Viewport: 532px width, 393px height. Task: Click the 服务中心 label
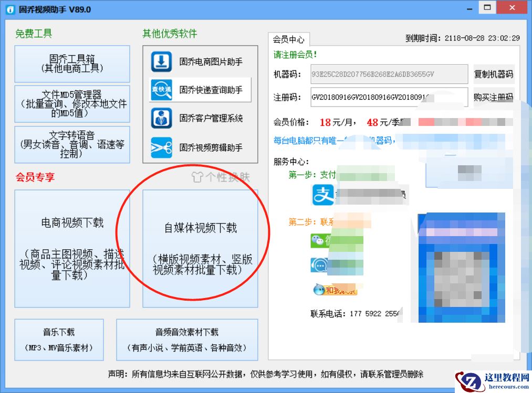pos(291,162)
